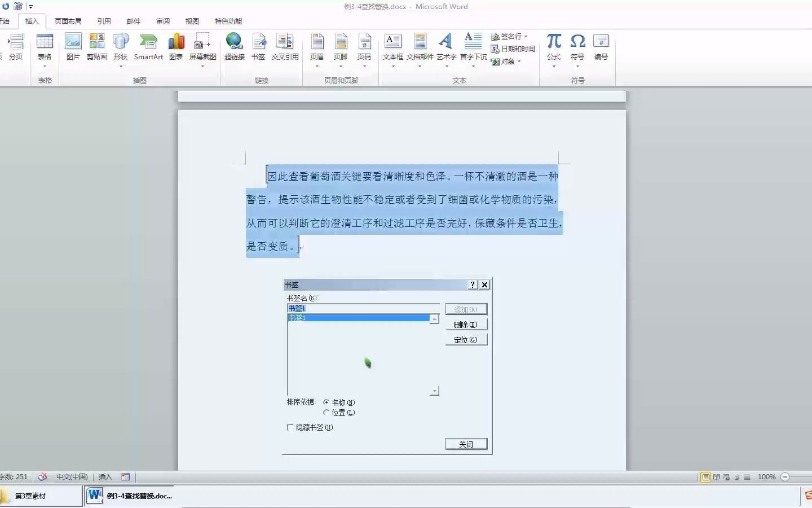Open 特色功能 ribbon tab
The image size is (812, 508).
coord(228,21)
